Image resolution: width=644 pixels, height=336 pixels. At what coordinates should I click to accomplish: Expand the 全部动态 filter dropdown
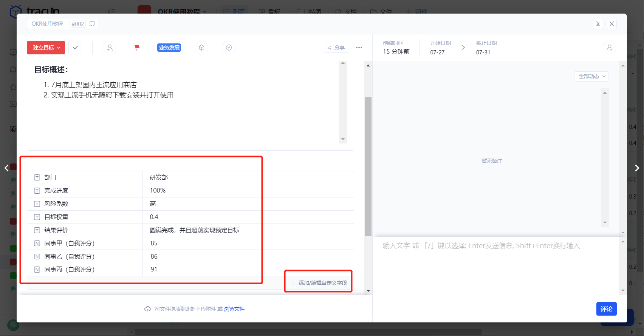coord(591,76)
